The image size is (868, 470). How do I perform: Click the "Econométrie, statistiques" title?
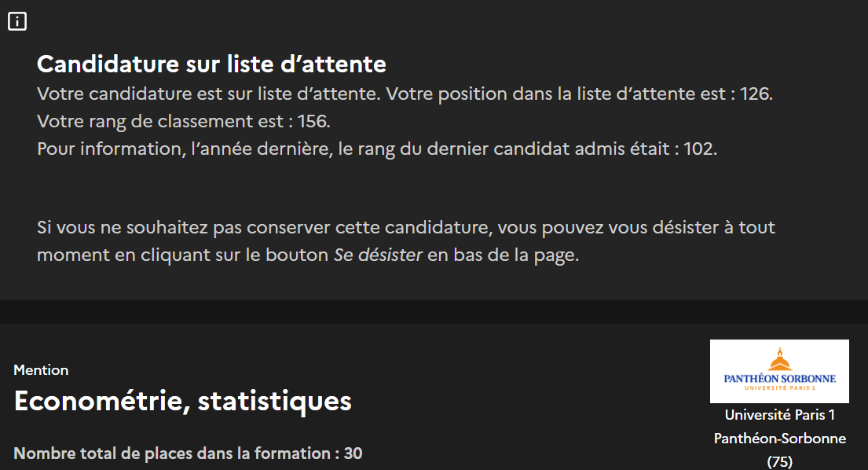(x=182, y=401)
